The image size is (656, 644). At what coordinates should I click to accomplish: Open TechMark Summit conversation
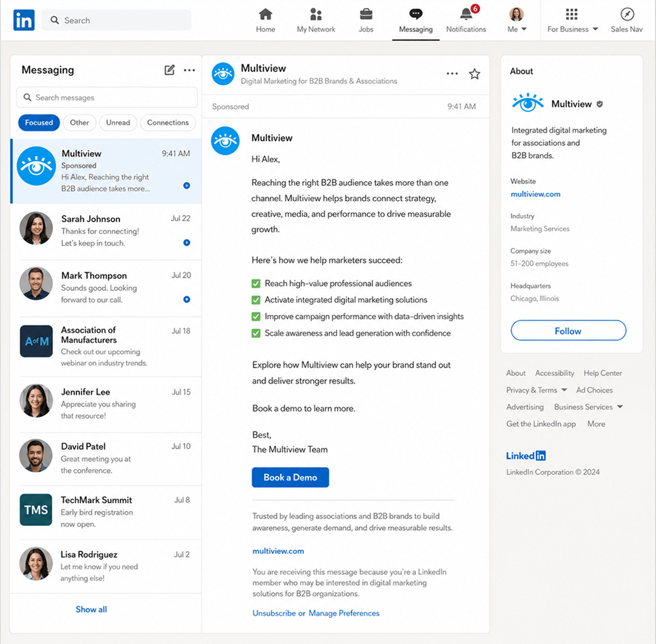106,512
